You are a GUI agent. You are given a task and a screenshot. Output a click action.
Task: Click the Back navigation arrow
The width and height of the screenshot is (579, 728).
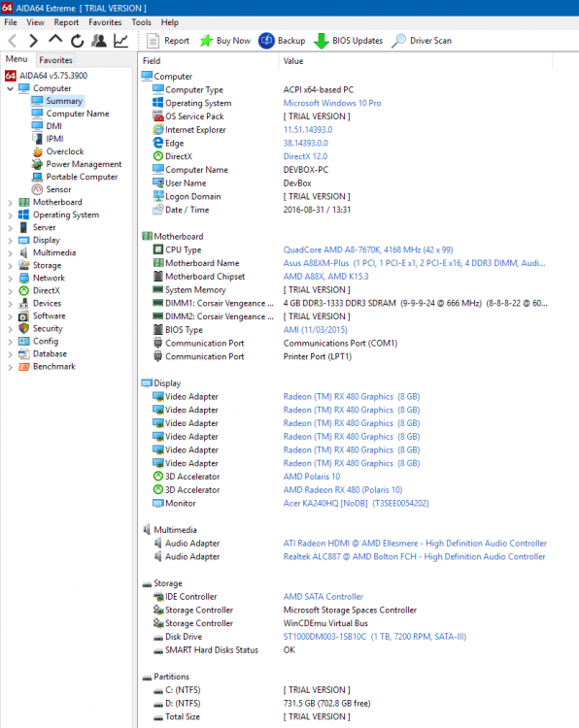point(13,41)
